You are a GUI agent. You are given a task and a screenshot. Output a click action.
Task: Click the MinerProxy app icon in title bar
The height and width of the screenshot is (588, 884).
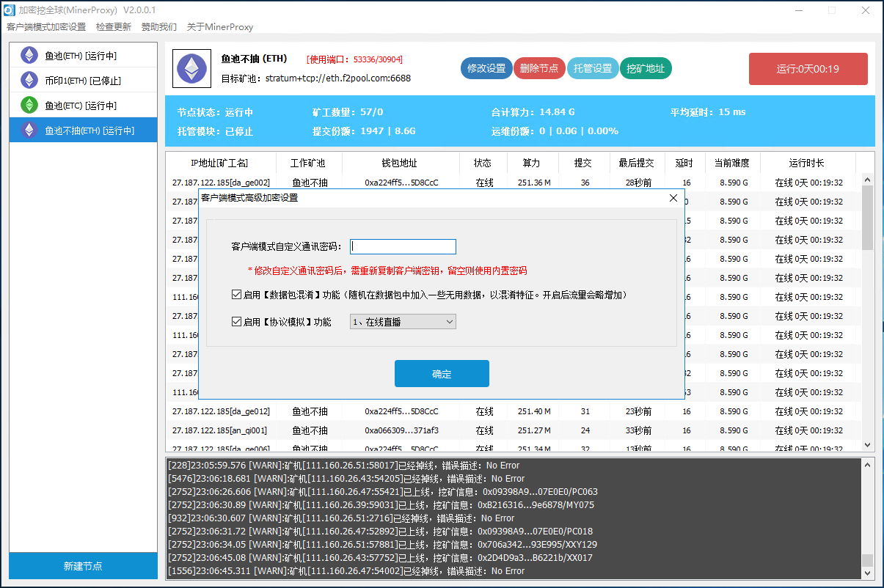(10, 10)
